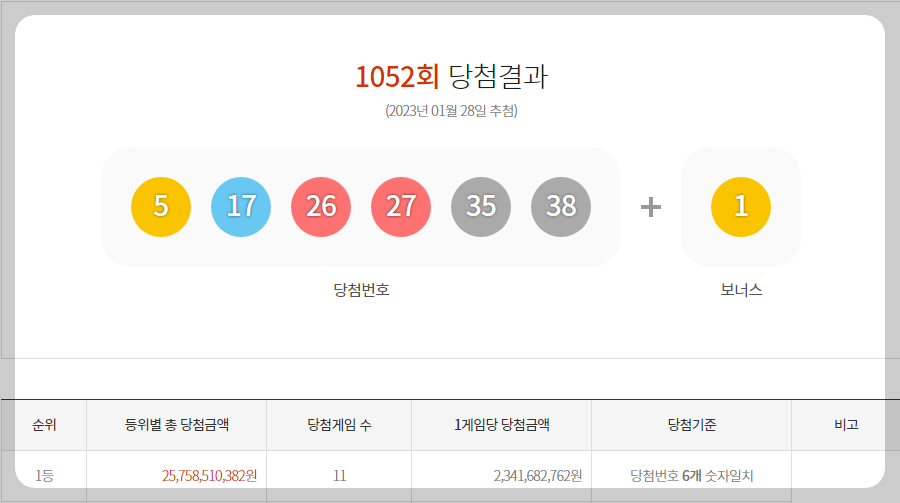
Task: Select the 1052회 당첨결과 heading
Action: click(452, 76)
